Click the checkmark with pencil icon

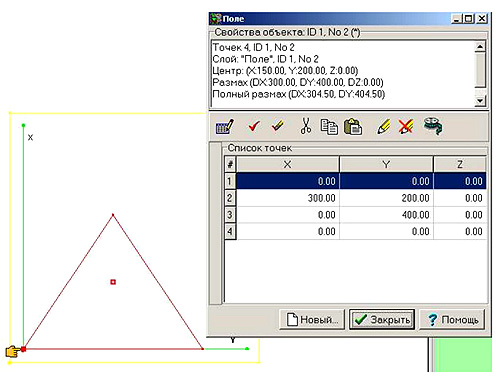(278, 126)
